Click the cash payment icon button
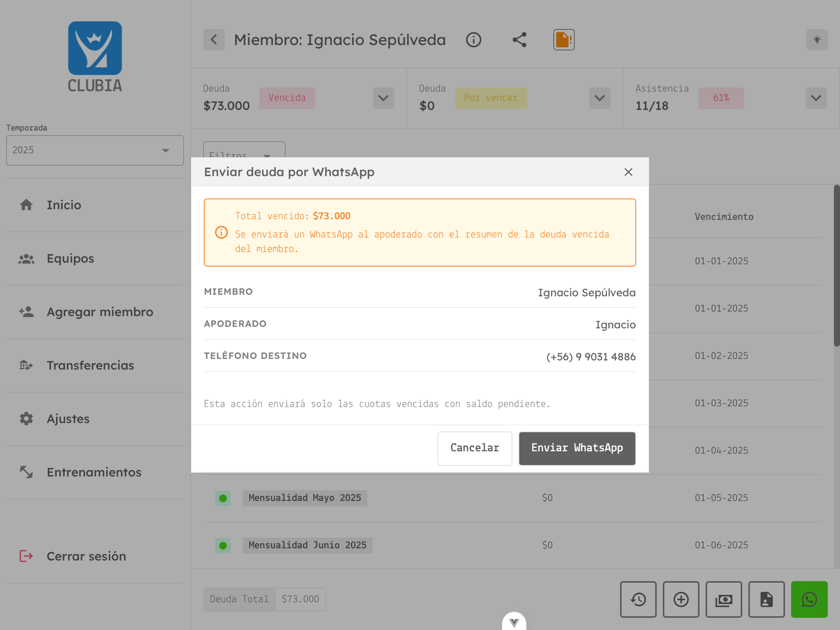This screenshot has height=630, width=840. [724, 599]
